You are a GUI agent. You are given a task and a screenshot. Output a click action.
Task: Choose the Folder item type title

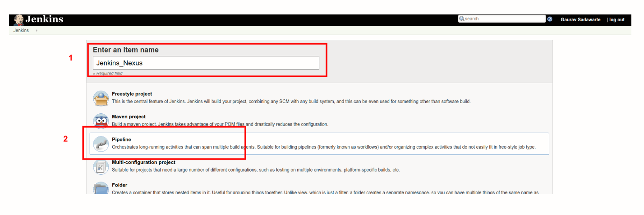tap(120, 185)
